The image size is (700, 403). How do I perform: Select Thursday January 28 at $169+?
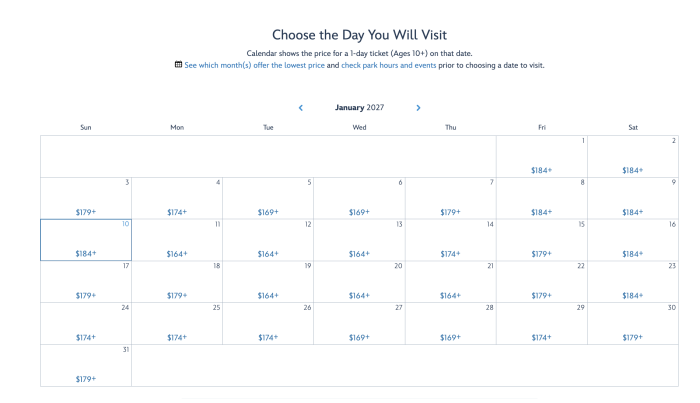(x=450, y=324)
